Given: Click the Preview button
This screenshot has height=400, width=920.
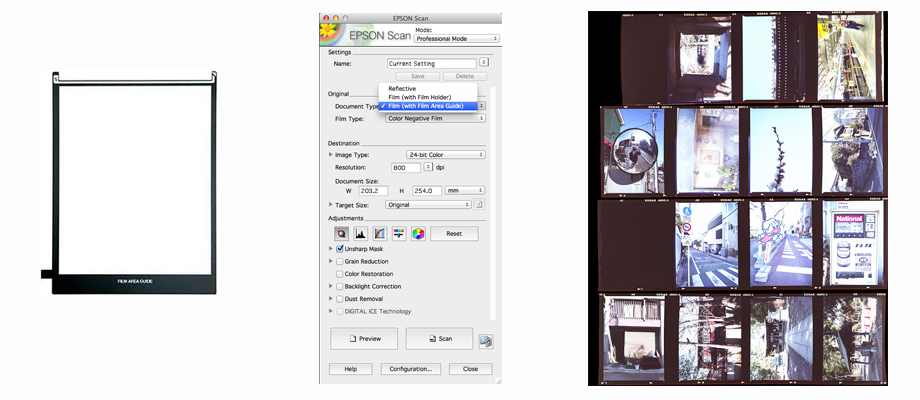Looking at the screenshot, I should (x=364, y=338).
